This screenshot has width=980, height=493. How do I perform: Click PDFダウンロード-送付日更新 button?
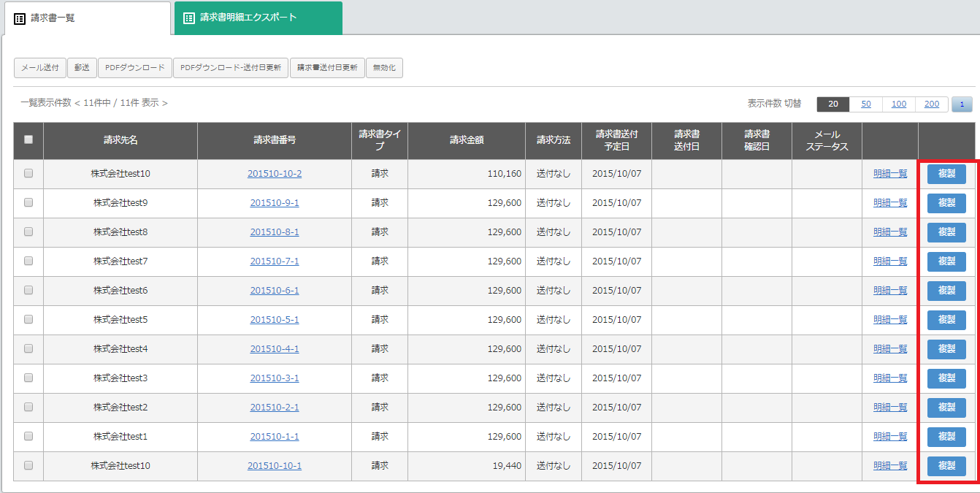tap(231, 68)
